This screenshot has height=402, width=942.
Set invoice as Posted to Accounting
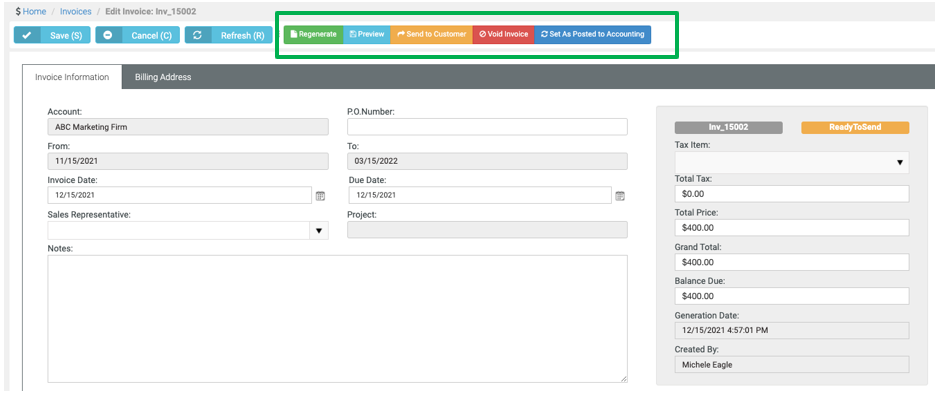pyautogui.click(x=592, y=34)
